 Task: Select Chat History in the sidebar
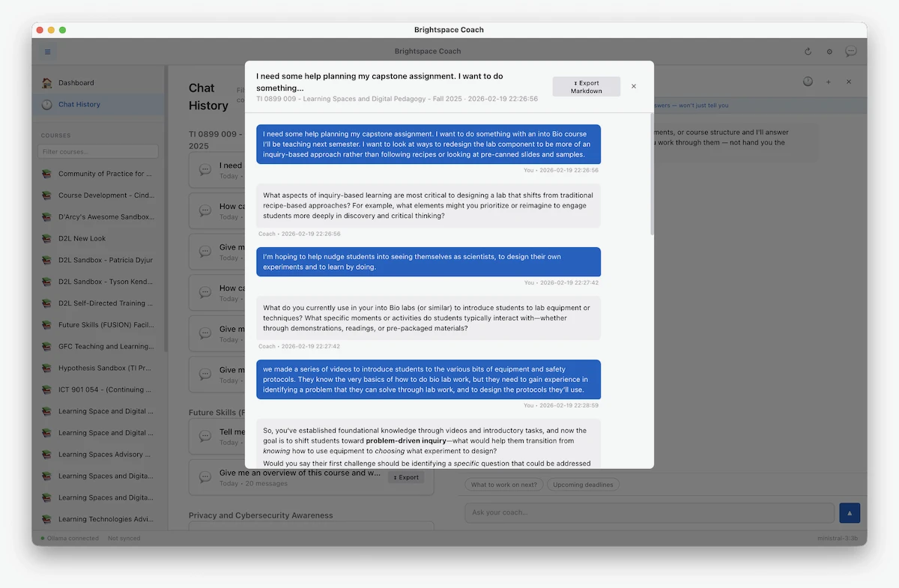pos(79,105)
